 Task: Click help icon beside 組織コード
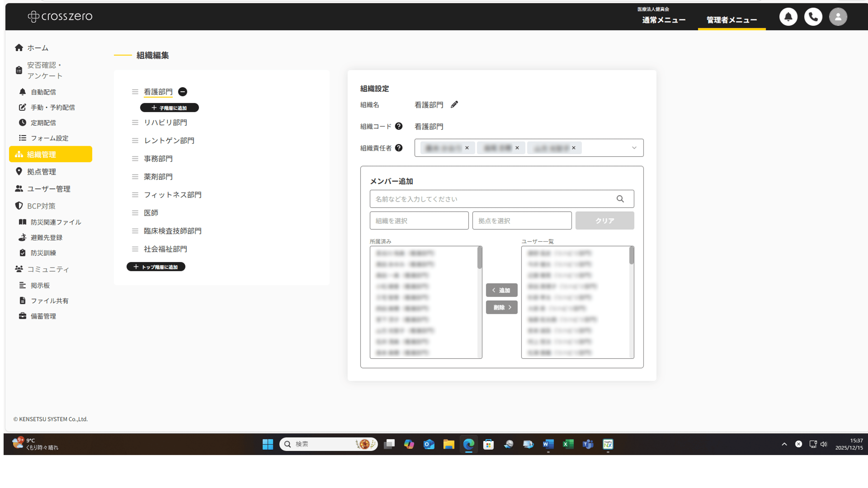(399, 126)
